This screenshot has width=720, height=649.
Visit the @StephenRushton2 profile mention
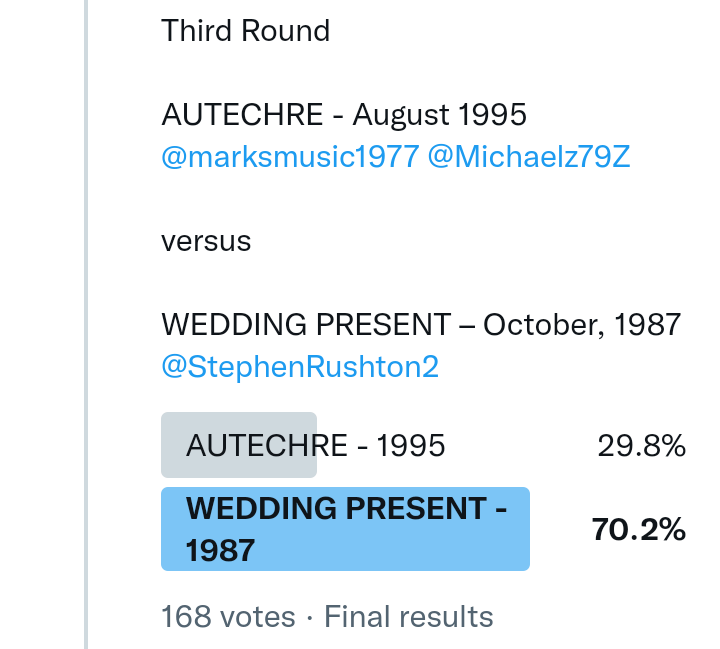click(300, 367)
